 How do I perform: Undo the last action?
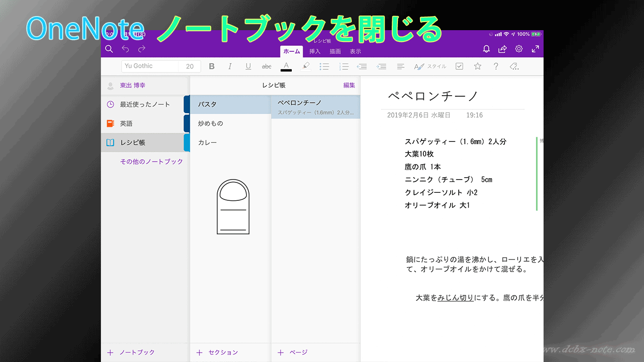125,49
